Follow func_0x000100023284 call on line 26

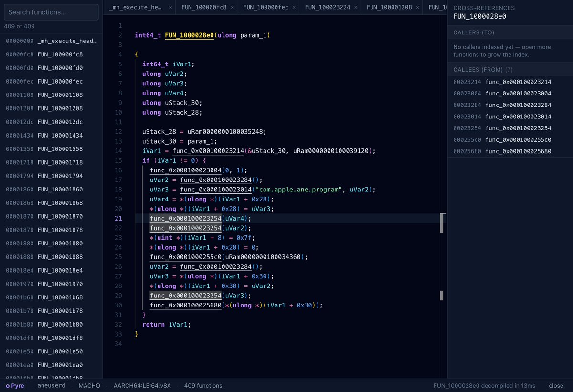pos(217,267)
